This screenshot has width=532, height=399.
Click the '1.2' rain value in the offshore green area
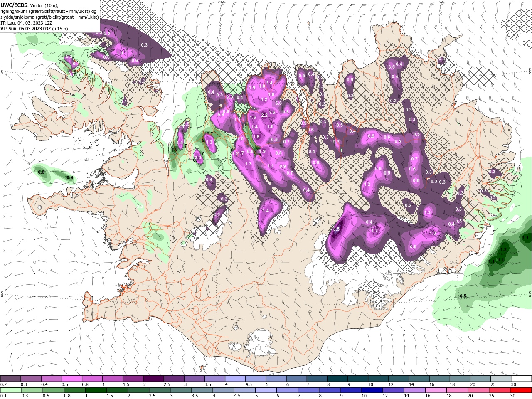504,250
